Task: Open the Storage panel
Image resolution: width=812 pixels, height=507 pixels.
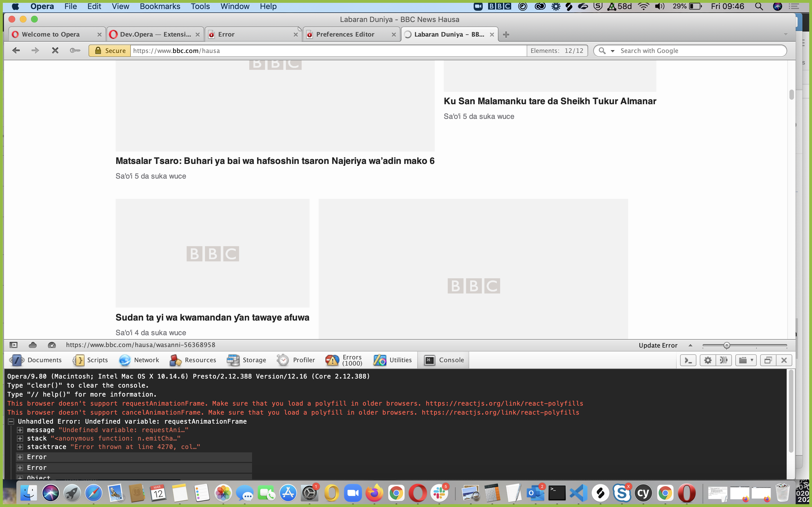Action: click(247, 360)
